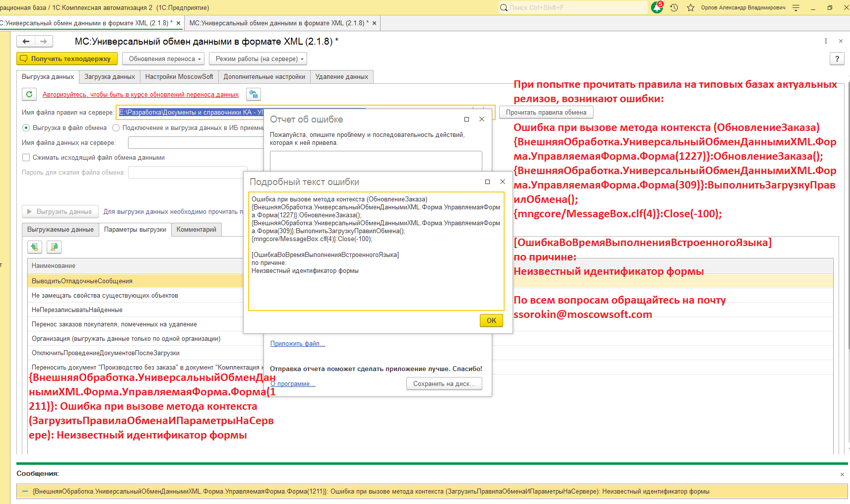This screenshot has width=850, height=504.
Task: Switch to Загрузка данных tab
Action: 110,77
